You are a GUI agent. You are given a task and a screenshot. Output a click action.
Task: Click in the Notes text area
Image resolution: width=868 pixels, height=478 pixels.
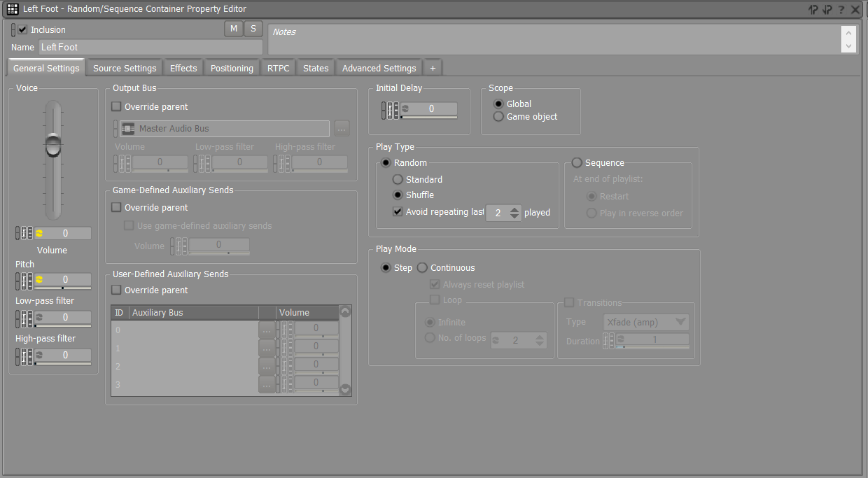point(555,39)
